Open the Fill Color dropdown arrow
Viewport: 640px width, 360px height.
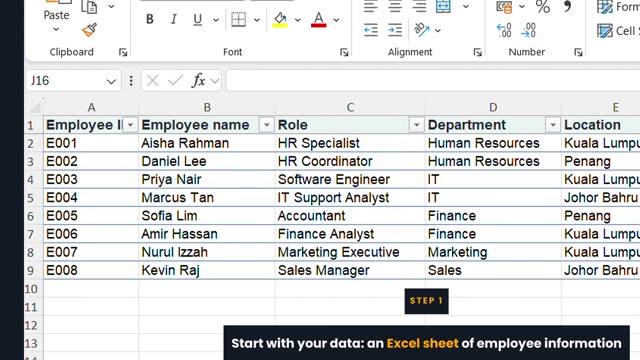[x=298, y=20]
